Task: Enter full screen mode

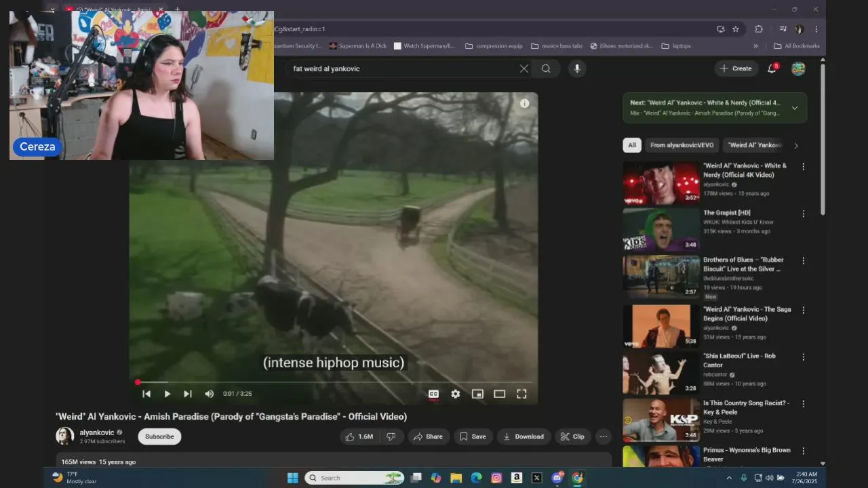Action: click(x=521, y=394)
